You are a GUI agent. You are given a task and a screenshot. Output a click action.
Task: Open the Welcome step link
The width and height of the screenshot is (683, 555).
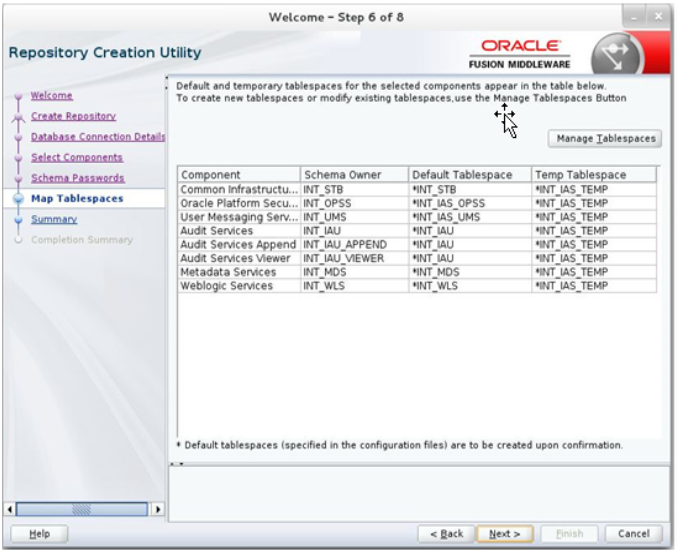[51, 95]
